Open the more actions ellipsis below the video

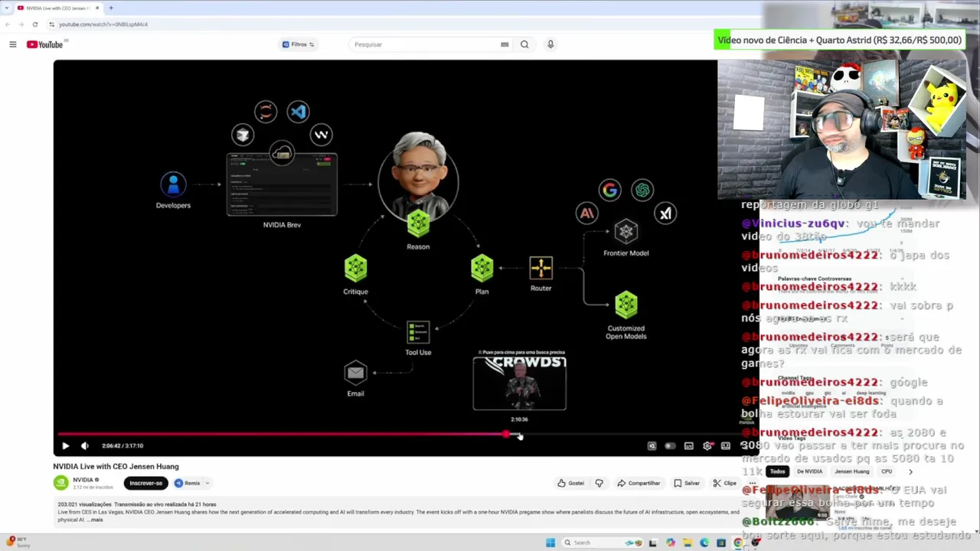pyautogui.click(x=753, y=483)
